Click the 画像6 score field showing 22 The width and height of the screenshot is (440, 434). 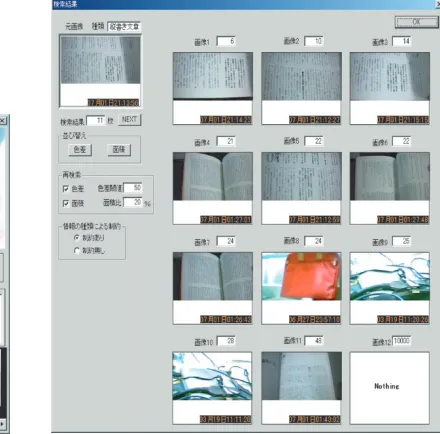pyautogui.click(x=402, y=141)
